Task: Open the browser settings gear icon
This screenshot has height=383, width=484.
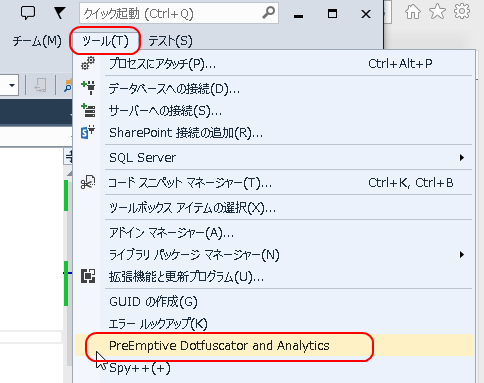Action: [x=462, y=12]
